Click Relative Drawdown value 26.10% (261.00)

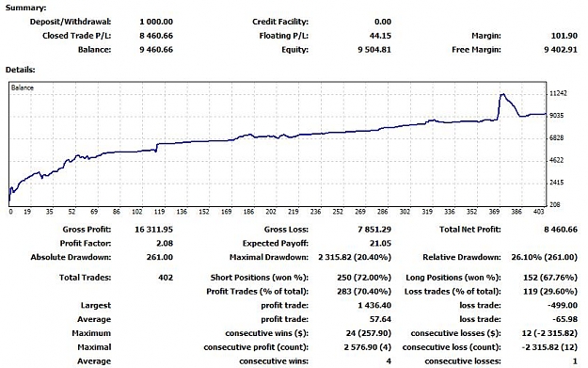[x=545, y=257]
